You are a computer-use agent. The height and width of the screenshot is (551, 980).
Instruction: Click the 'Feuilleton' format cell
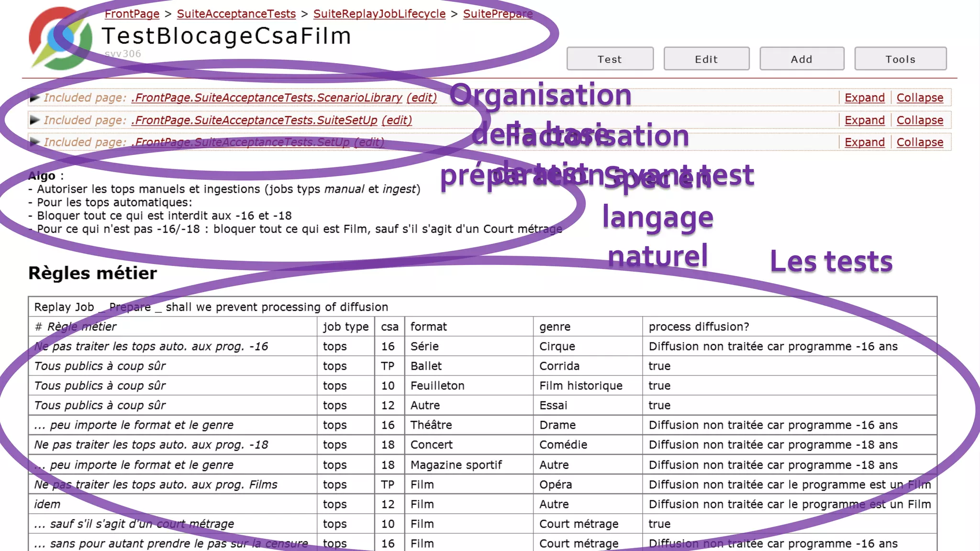tap(469, 386)
